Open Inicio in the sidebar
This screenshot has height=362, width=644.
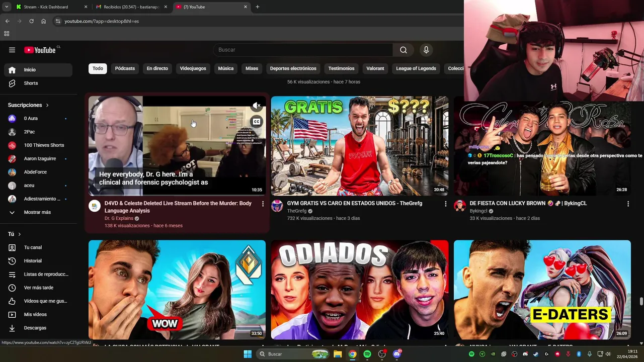(x=38, y=70)
